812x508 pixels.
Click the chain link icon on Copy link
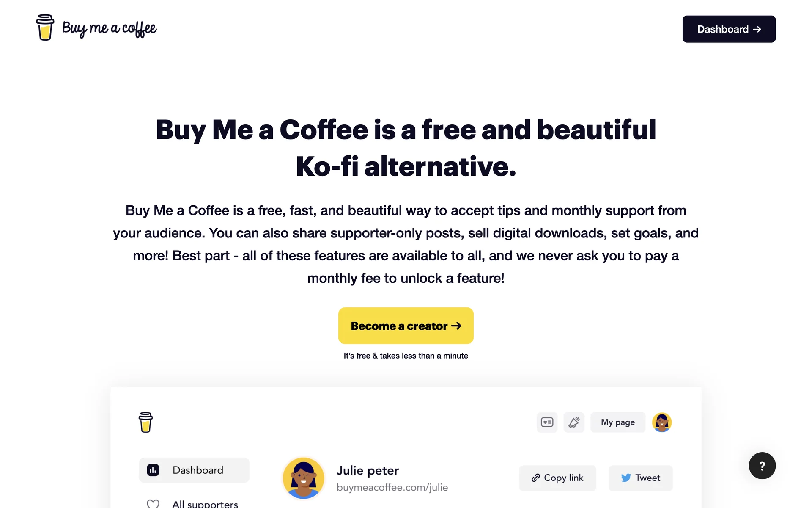point(535,478)
